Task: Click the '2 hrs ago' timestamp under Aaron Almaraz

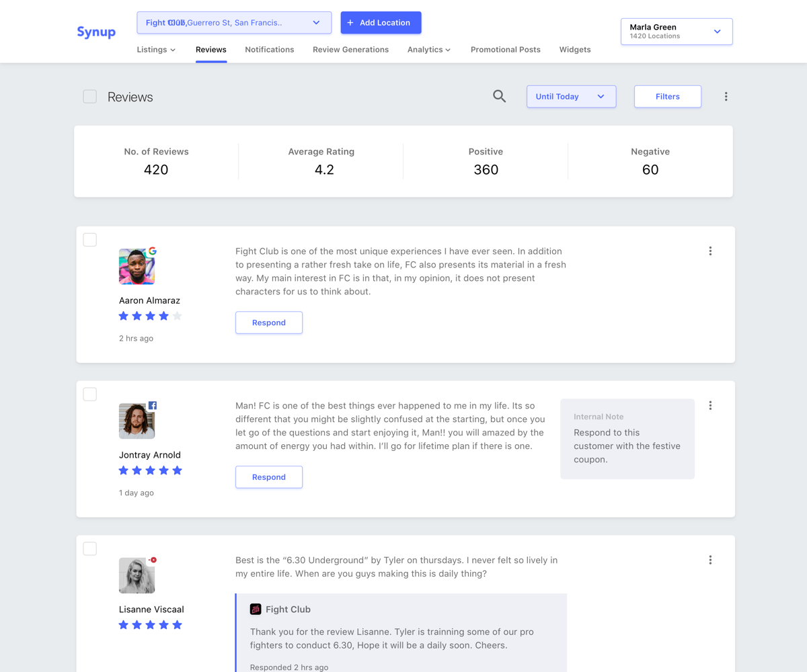Action: coord(136,339)
